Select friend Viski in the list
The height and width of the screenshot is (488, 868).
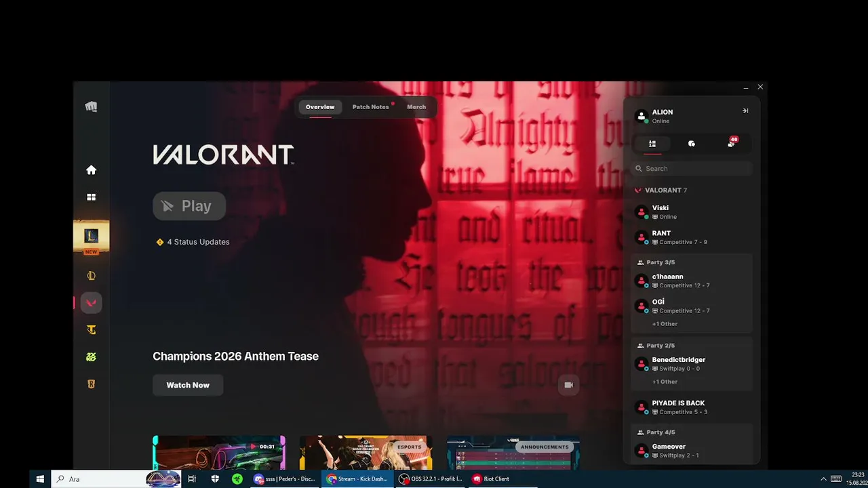click(692, 212)
